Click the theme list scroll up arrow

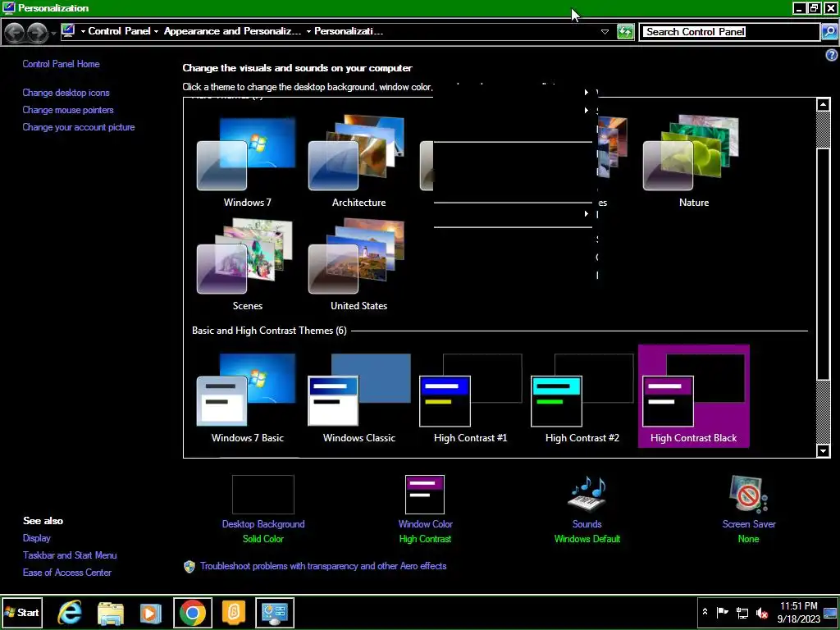pos(824,104)
